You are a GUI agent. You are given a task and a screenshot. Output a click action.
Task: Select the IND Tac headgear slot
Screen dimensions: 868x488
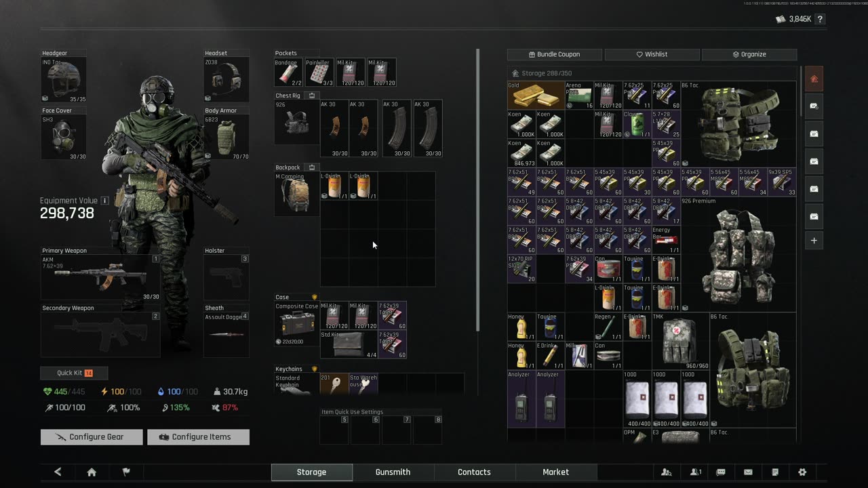click(x=64, y=80)
